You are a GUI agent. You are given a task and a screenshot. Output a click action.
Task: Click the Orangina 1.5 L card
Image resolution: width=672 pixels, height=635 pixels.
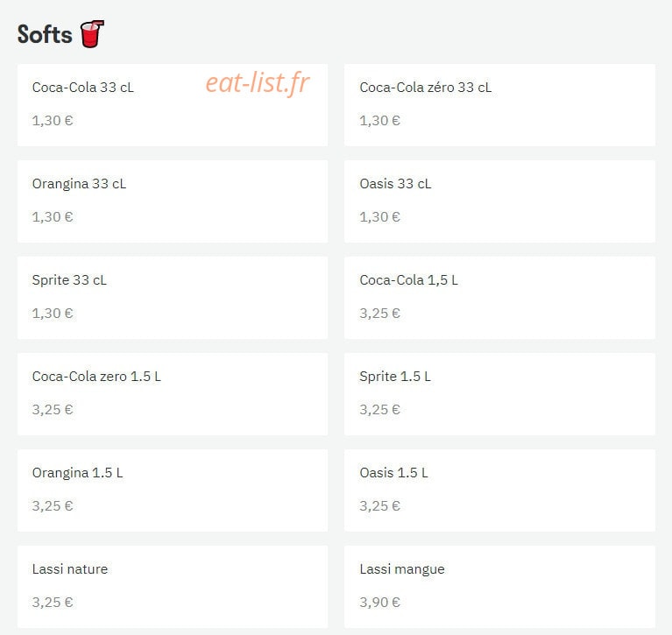173,490
